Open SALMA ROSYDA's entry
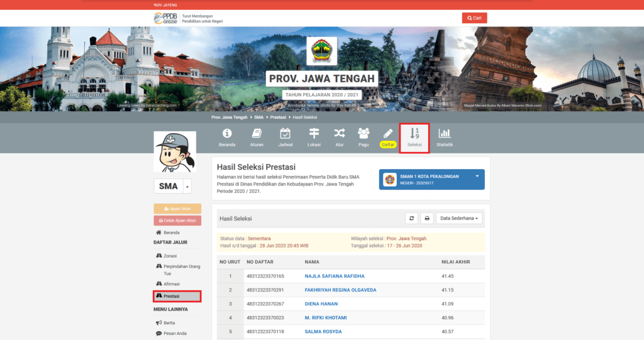This screenshot has height=340, width=644. pyautogui.click(x=323, y=332)
